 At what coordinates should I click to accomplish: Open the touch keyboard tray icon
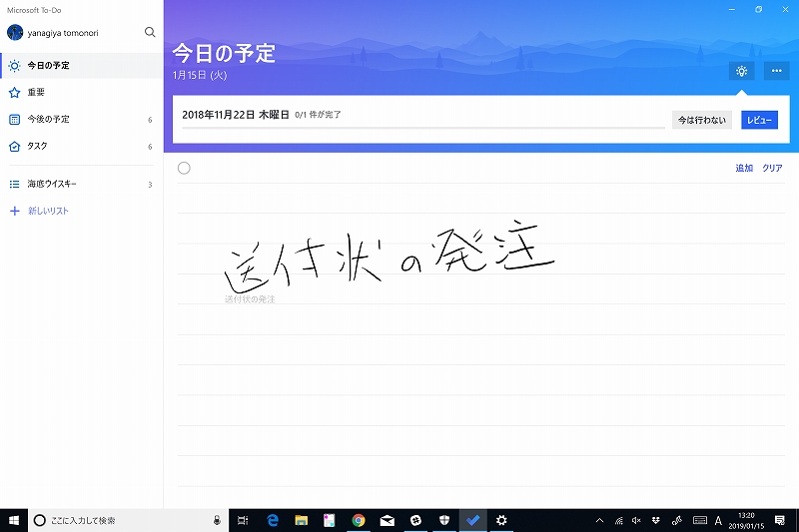point(700,520)
